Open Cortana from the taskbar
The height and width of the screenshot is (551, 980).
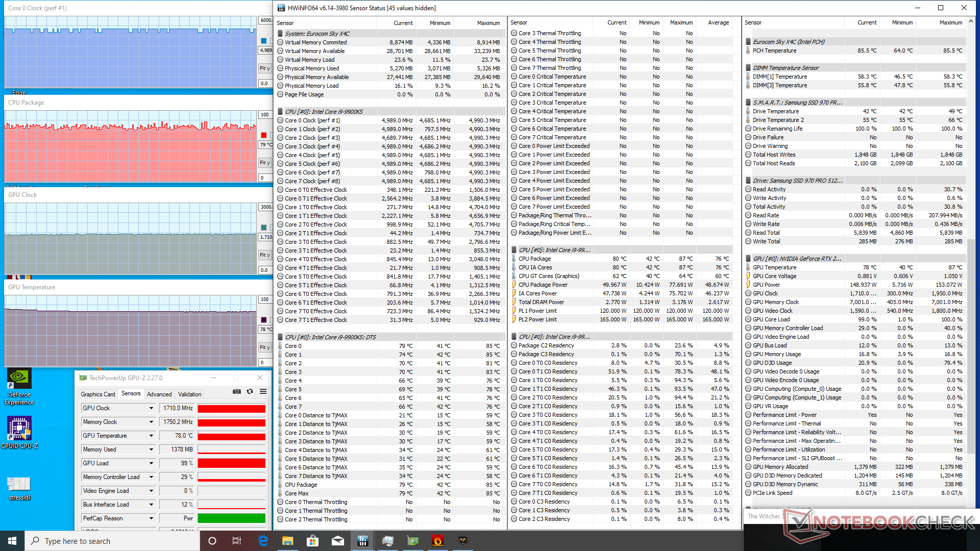212,541
